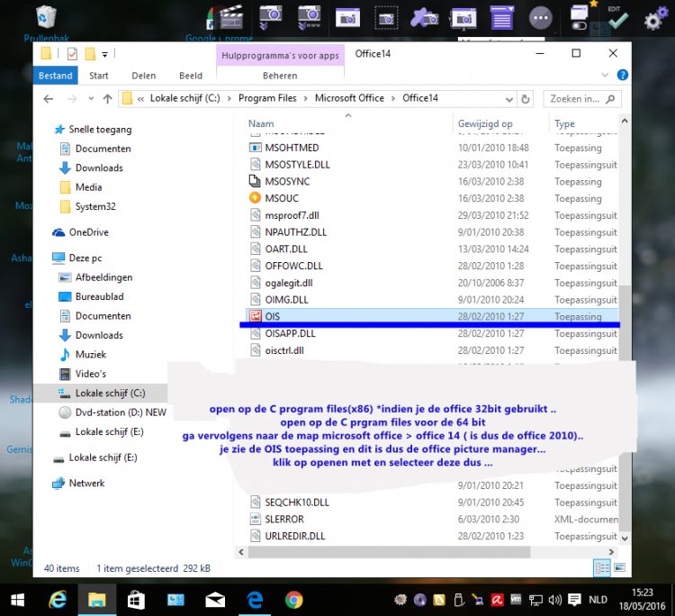Open the Recycle Bin (Prullenbak) desktop icon
This screenshot has height=616, width=675.
pyautogui.click(x=47, y=20)
